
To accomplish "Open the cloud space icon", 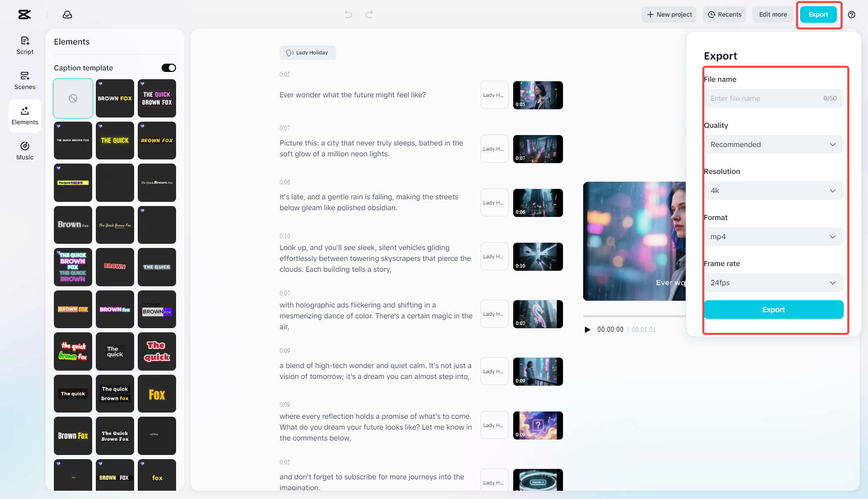I will click(67, 14).
